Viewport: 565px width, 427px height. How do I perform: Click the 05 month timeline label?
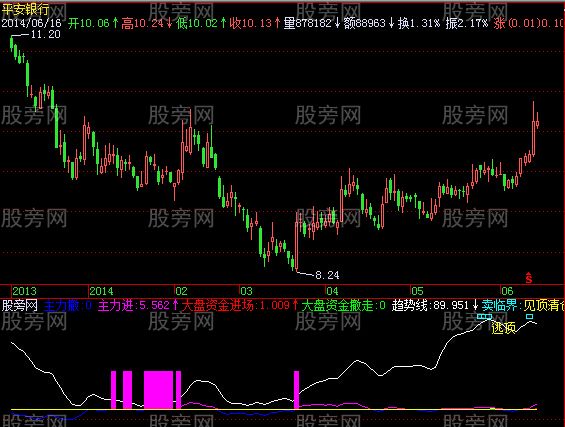tap(417, 291)
